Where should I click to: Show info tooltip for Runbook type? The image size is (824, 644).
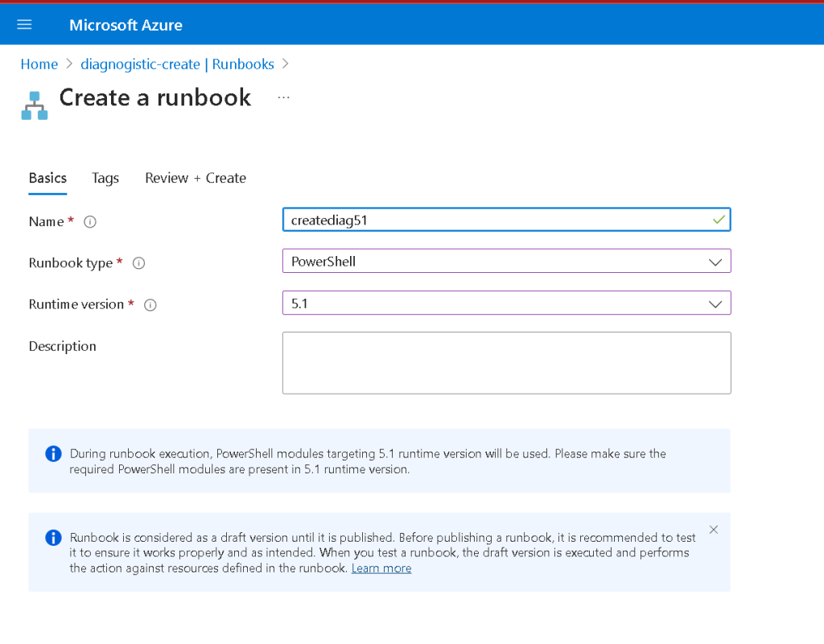pos(138,263)
